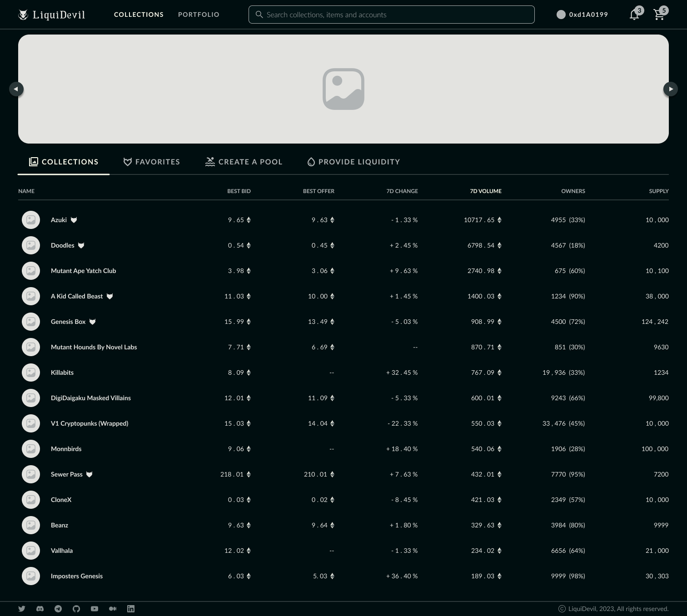This screenshot has width=687, height=616.
Task: Click the wallet avatar circle
Action: (561, 15)
